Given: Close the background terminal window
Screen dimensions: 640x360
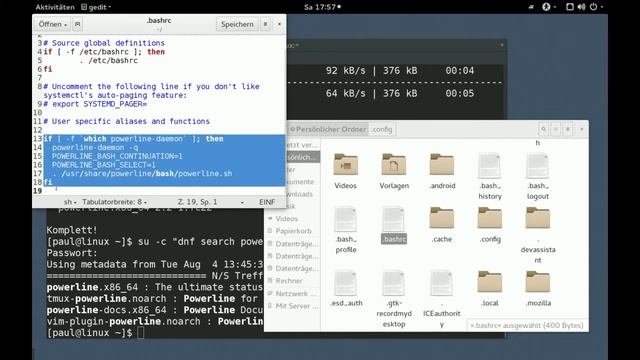Looking at the screenshot, I should pos(502,45).
